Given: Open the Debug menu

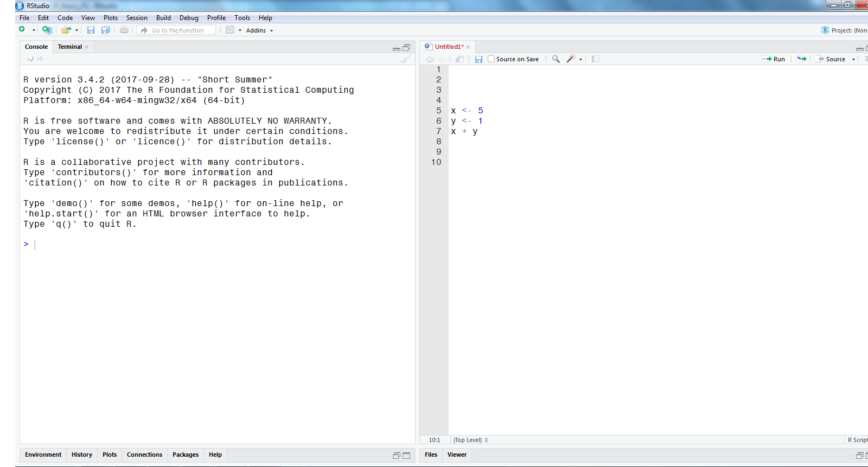Looking at the screenshot, I should [x=189, y=18].
